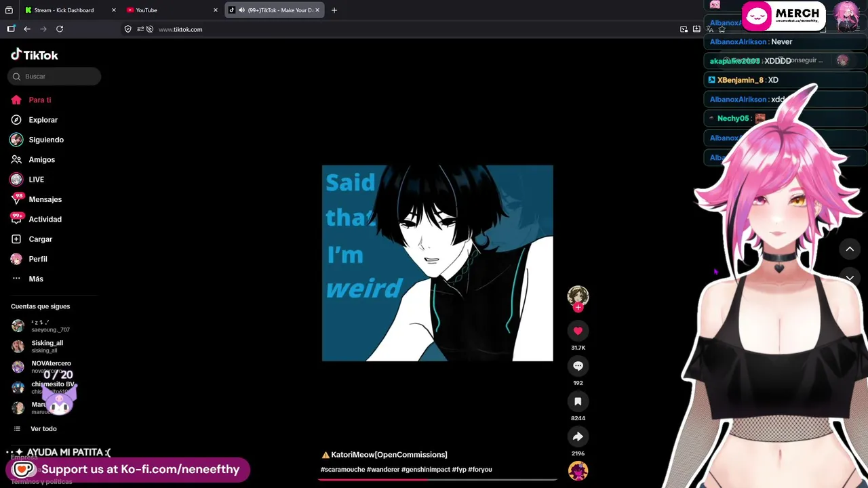
Task: Open the spinning sound disc icon
Action: tap(578, 471)
